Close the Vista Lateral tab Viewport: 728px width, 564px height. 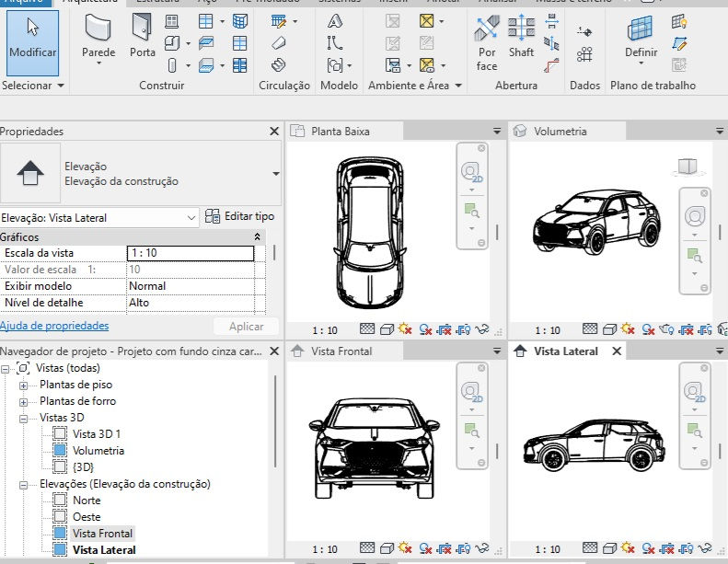click(x=617, y=351)
